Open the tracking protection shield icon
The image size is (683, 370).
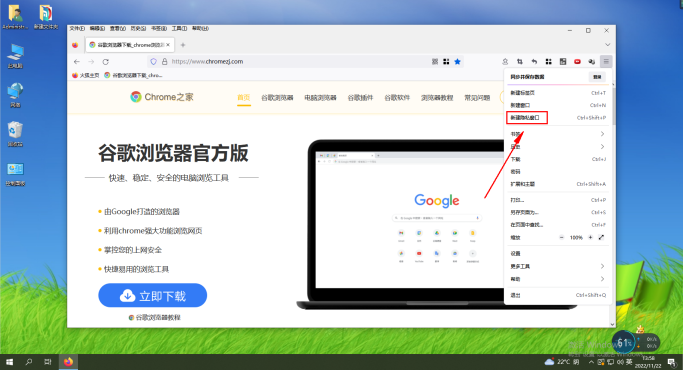(153, 62)
